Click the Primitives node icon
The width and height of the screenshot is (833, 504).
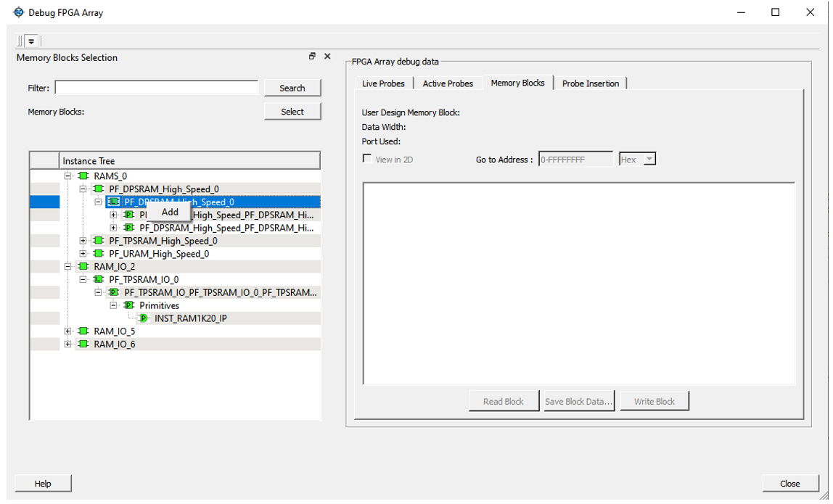128,305
